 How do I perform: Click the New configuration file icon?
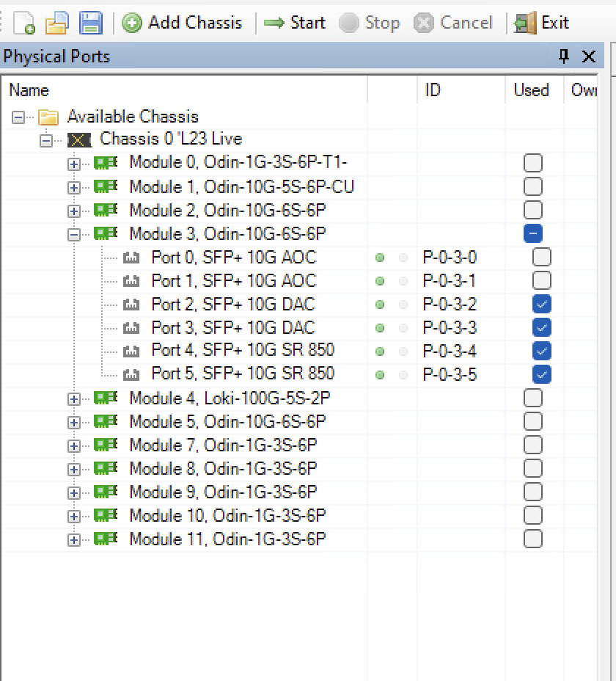point(25,23)
